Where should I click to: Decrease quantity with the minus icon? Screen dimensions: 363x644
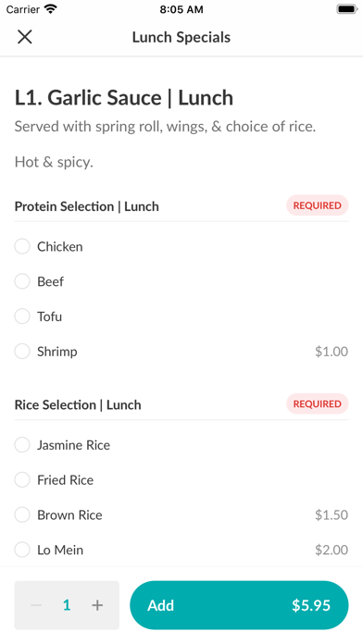click(x=36, y=605)
